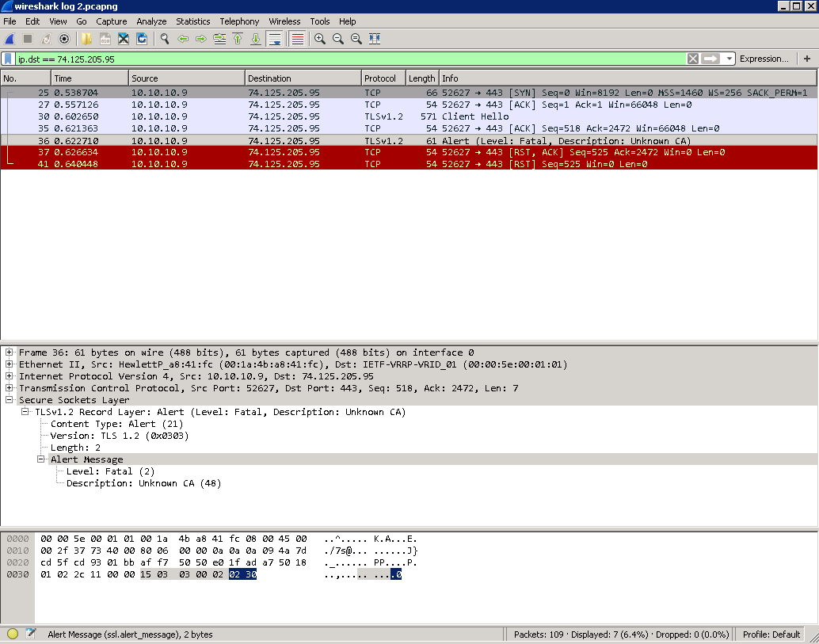
Task: Click the Find a packet magnifier icon
Action: (165, 39)
